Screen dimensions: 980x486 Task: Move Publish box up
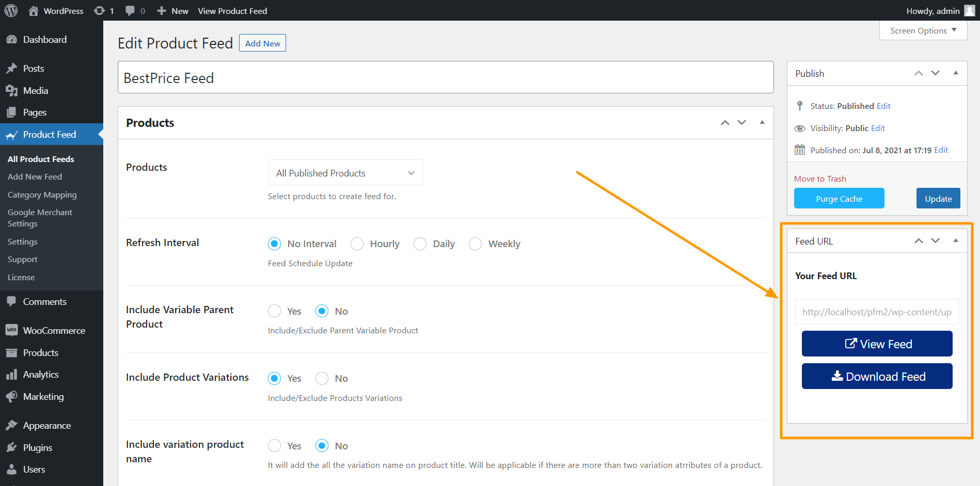919,73
